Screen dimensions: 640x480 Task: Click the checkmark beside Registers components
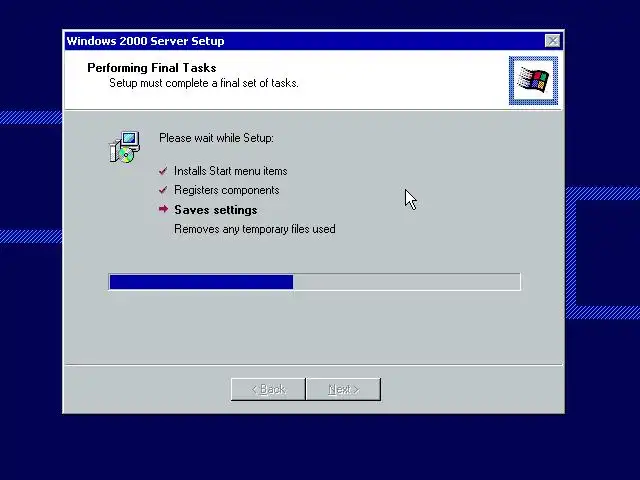click(x=163, y=190)
